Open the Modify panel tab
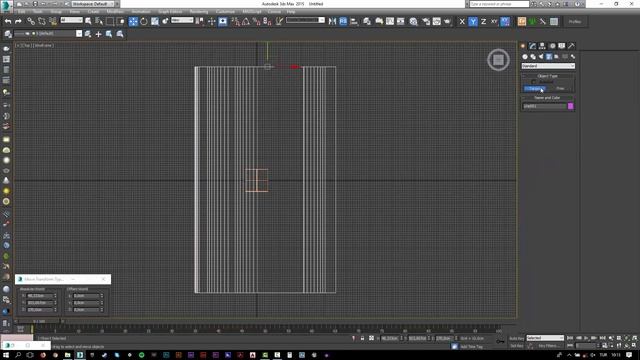The image size is (640, 360). click(x=532, y=46)
